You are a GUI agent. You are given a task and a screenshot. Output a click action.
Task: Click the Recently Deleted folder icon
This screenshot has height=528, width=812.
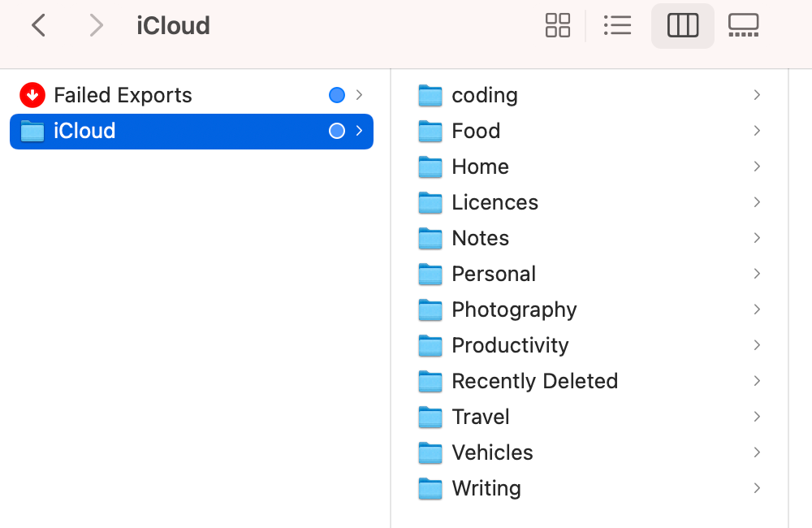(430, 381)
